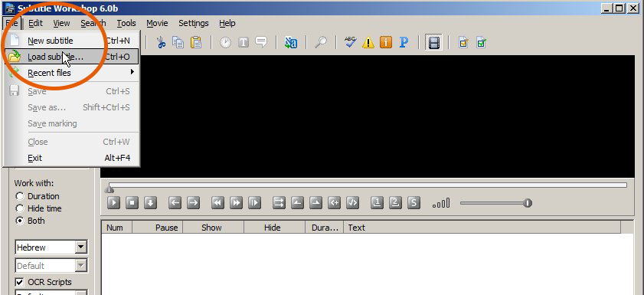Click the Copy toolbar icon
Image resolution: width=644 pixels, height=295 pixels.
click(178, 42)
